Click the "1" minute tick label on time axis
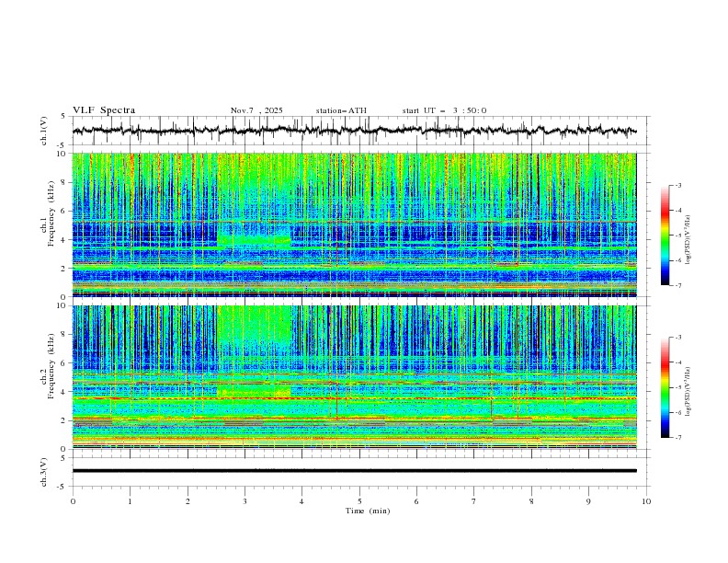The width and height of the screenshot is (728, 563). click(x=130, y=501)
